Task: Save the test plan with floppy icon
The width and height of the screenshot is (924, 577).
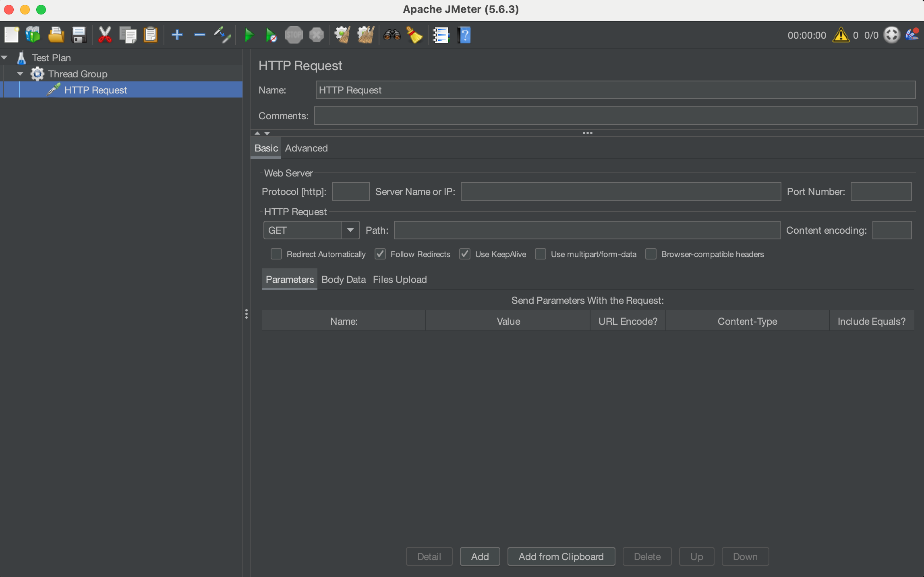Action: pos(79,35)
